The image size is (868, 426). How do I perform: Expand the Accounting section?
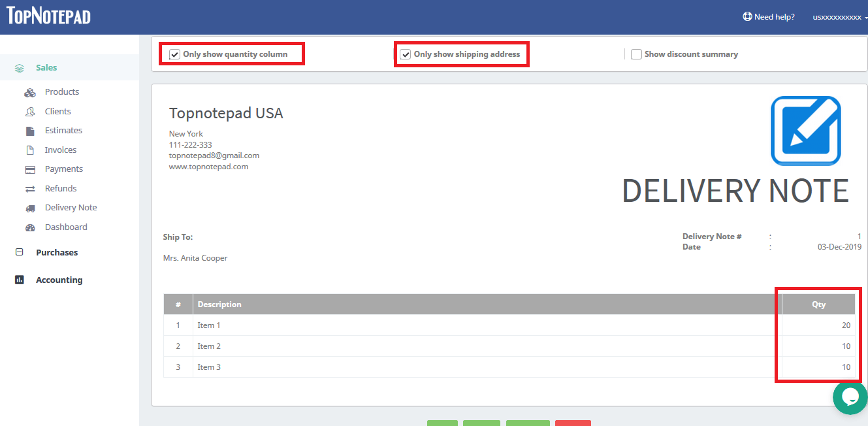(59, 280)
